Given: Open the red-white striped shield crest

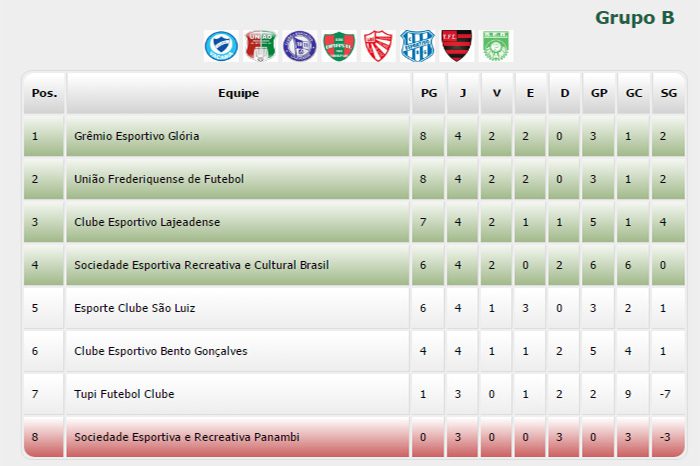Looking at the screenshot, I should click(378, 46).
